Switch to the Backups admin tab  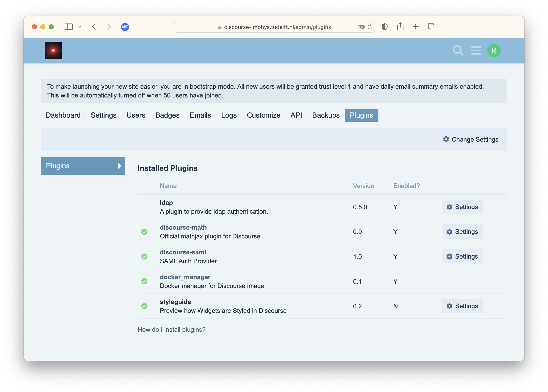[x=326, y=115]
